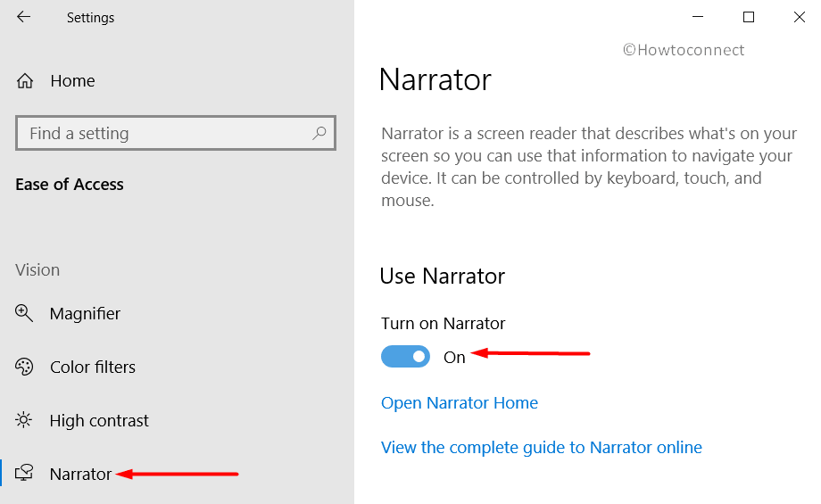Close the Settings window

click(799, 17)
